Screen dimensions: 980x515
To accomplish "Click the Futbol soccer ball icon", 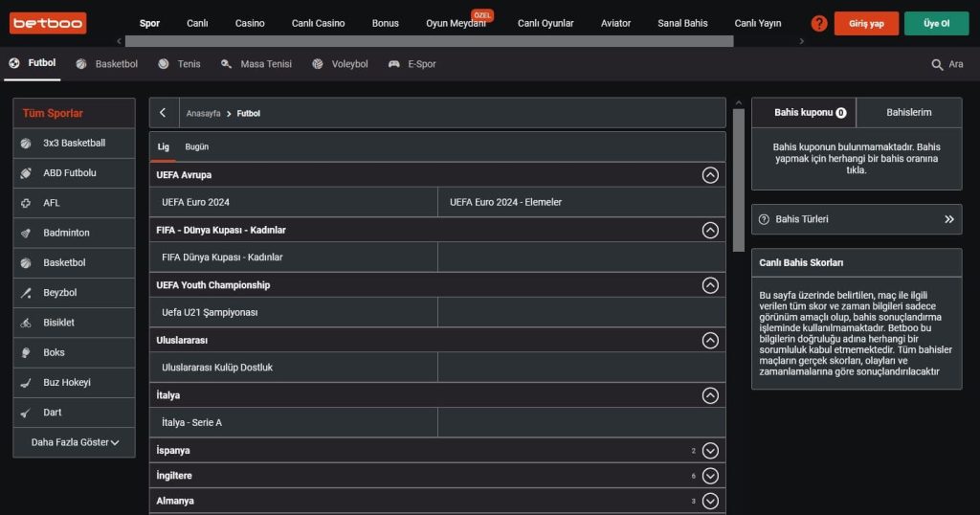I will coord(14,63).
